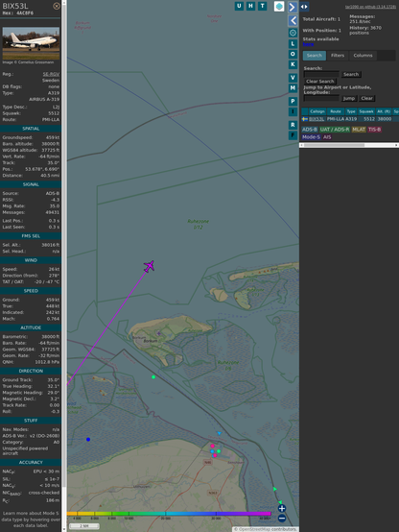The width and height of the screenshot is (399, 532).
Task: Toggle the ADS-B source filter
Action: click(309, 130)
